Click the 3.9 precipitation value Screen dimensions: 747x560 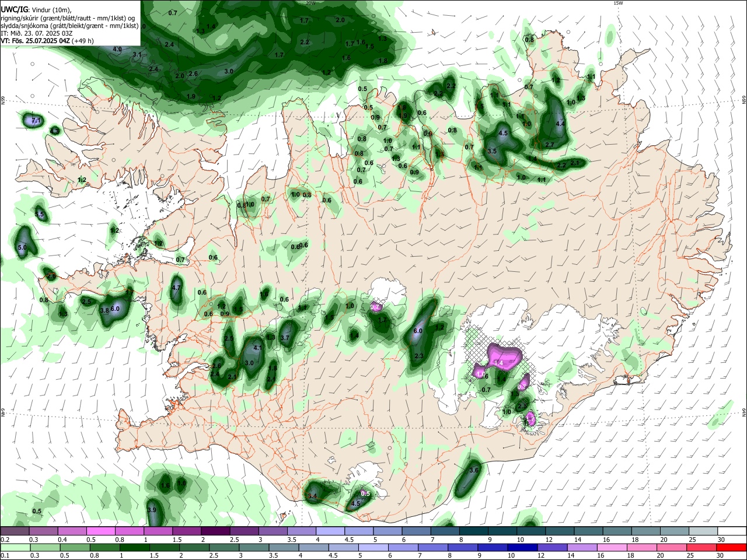tap(152, 510)
